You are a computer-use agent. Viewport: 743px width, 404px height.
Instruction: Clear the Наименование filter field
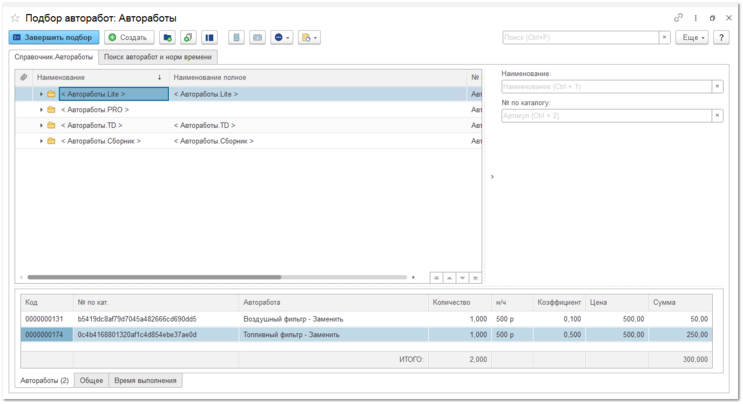pyautogui.click(x=717, y=86)
